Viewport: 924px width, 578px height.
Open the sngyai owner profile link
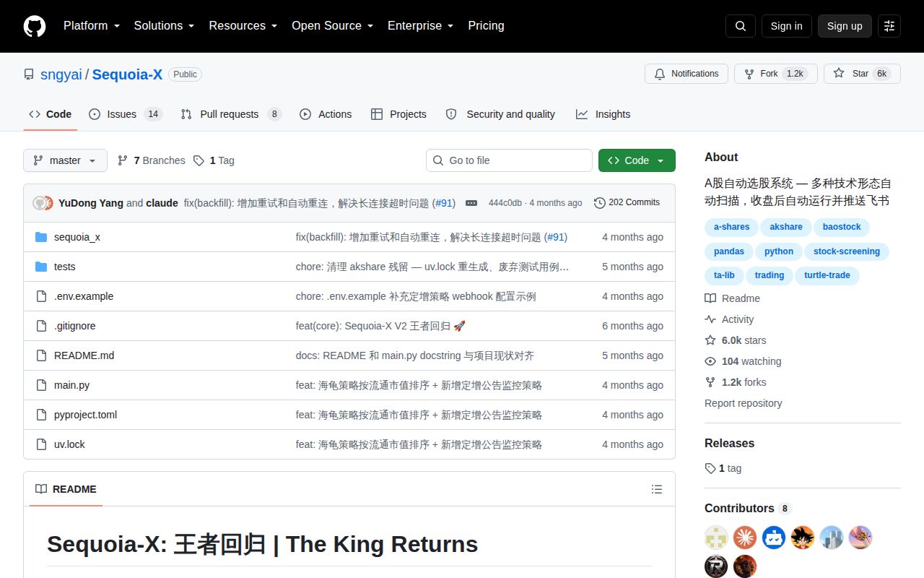[x=61, y=74]
